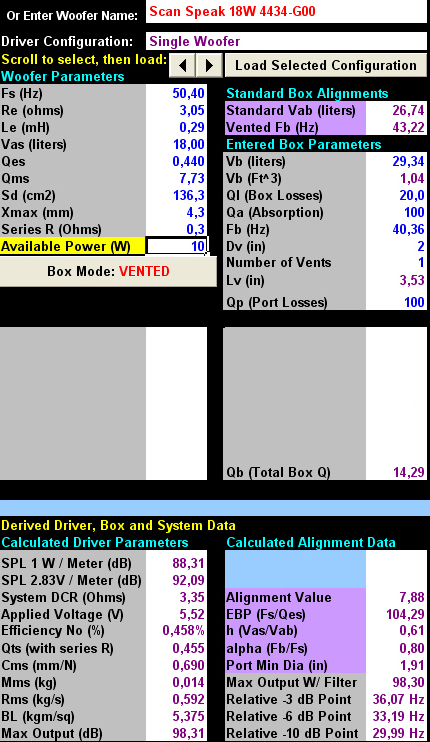Click the Fb (Hz) value 40,36
Screen dimensions: 430x742
(408, 230)
